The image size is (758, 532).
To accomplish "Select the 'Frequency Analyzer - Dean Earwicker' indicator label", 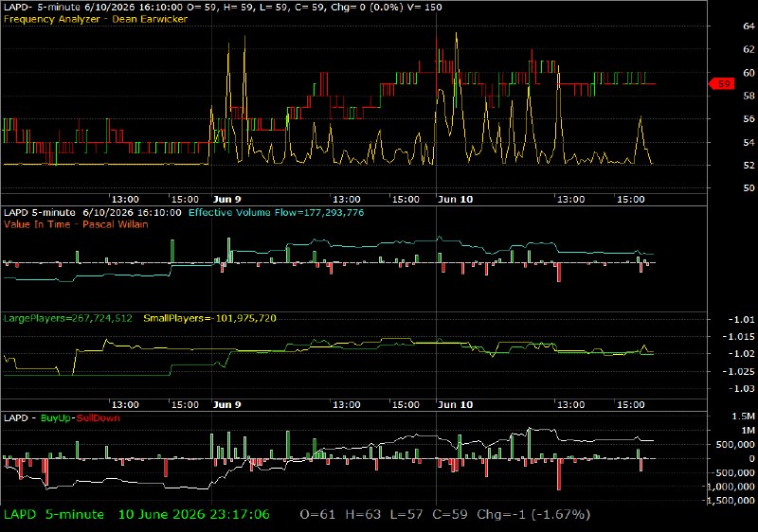I will click(x=96, y=19).
